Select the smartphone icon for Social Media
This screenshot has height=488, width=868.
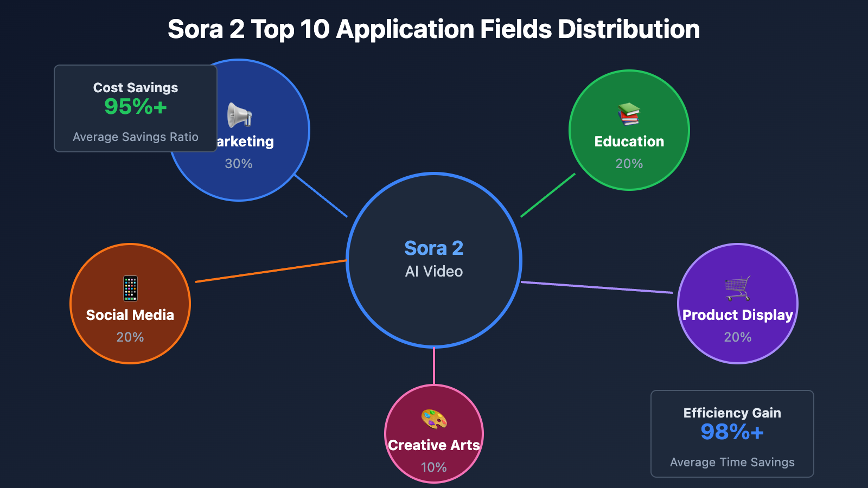coord(130,288)
